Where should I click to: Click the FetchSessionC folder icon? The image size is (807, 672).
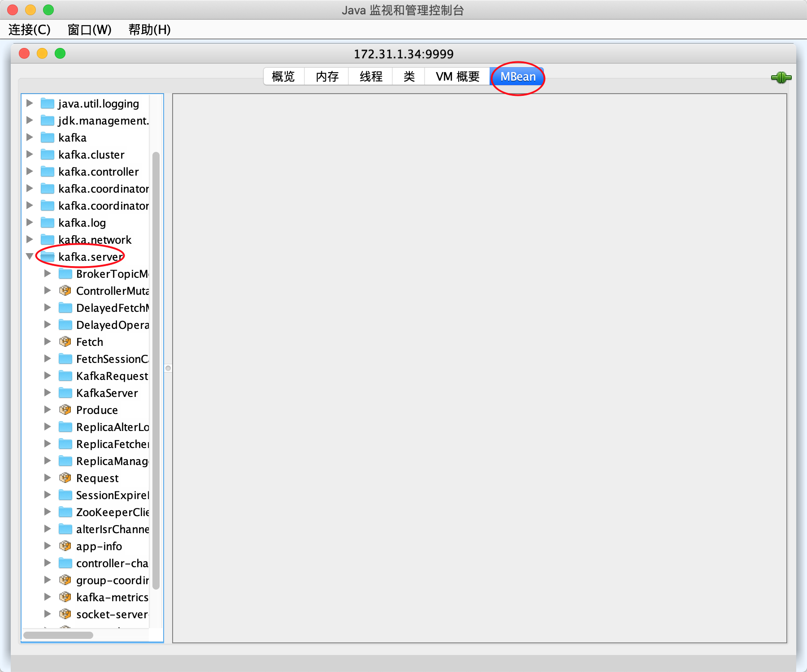pyautogui.click(x=65, y=359)
